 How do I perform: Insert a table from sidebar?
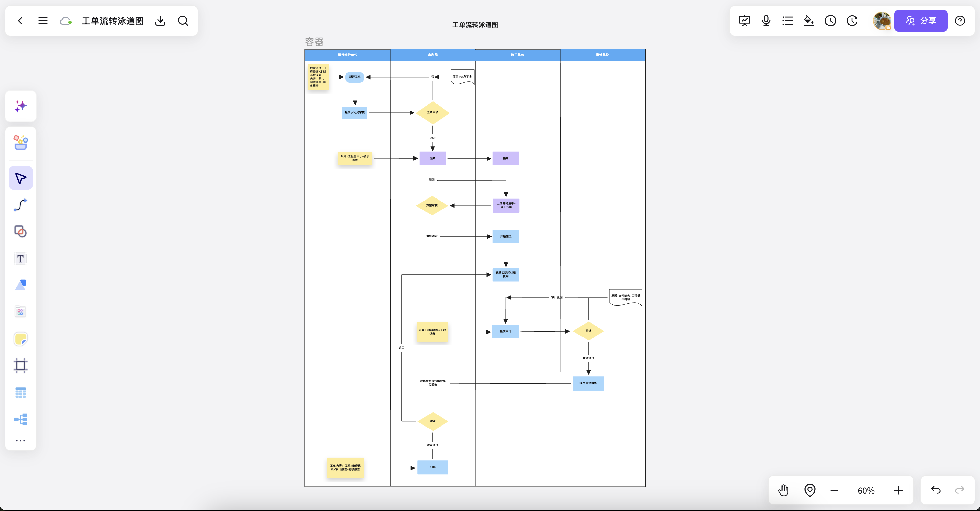coord(21,392)
